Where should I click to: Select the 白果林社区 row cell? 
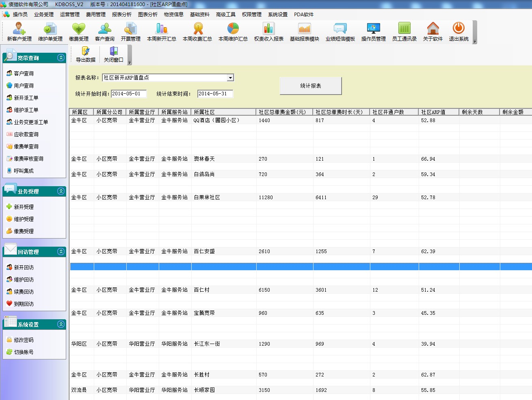click(224, 198)
